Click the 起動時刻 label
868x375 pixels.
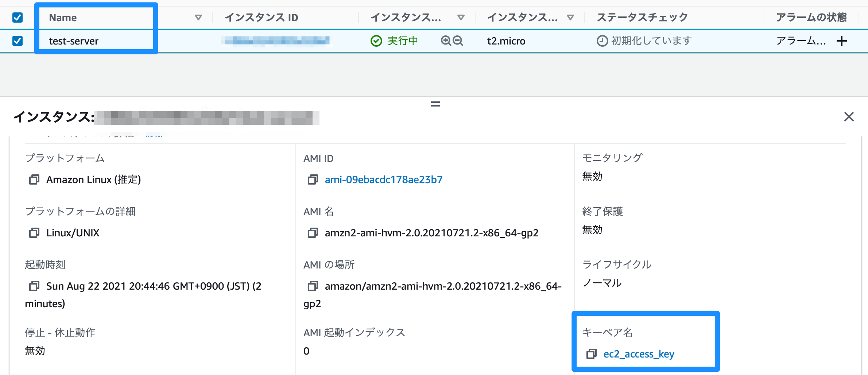point(45,264)
